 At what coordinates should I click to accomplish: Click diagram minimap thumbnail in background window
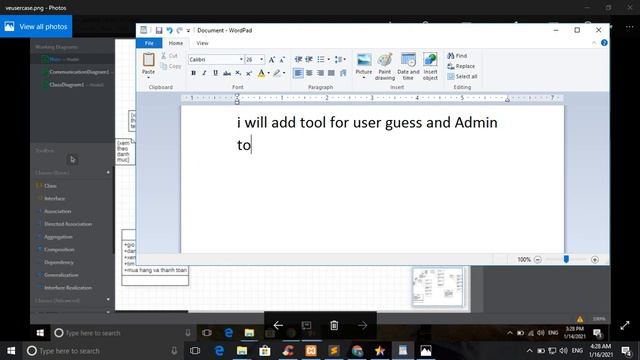tap(437, 287)
